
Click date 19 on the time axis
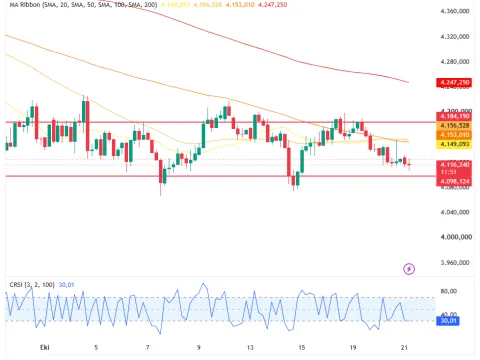(x=353, y=347)
